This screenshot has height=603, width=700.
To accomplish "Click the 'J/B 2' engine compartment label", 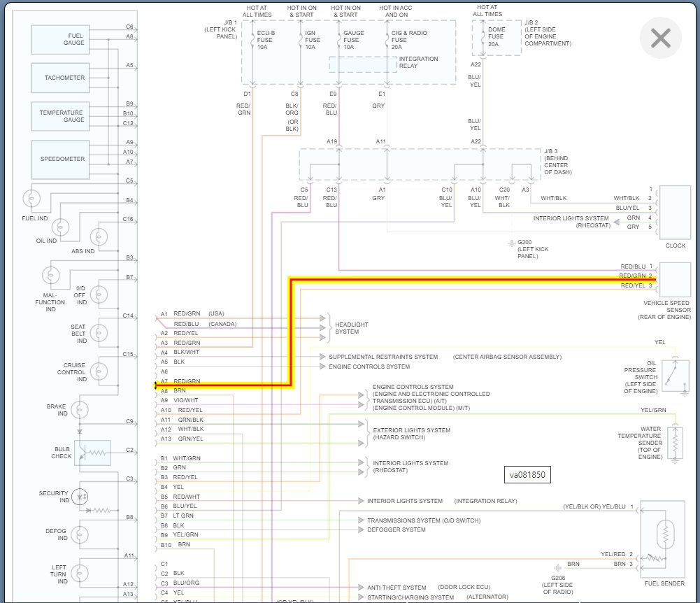I will coord(548,33).
